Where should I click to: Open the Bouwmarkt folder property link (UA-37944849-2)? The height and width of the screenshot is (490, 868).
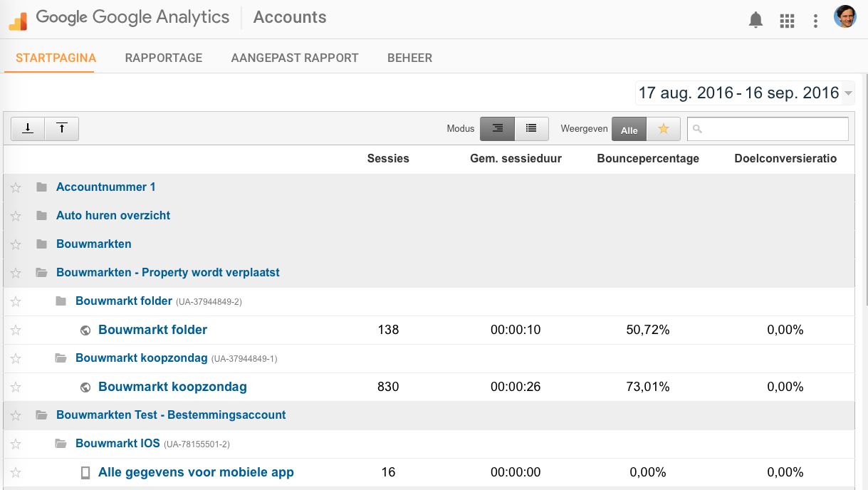[124, 301]
